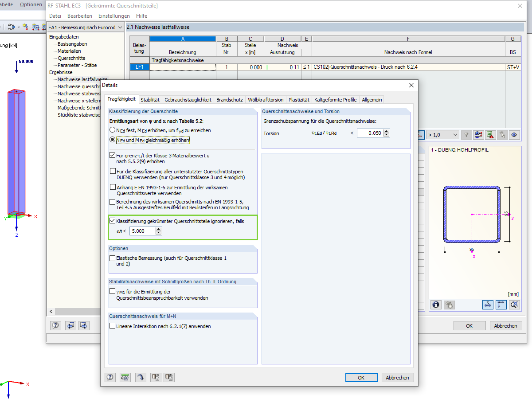Click the filter funnel icon
532x399 pixels.
pos(466,135)
